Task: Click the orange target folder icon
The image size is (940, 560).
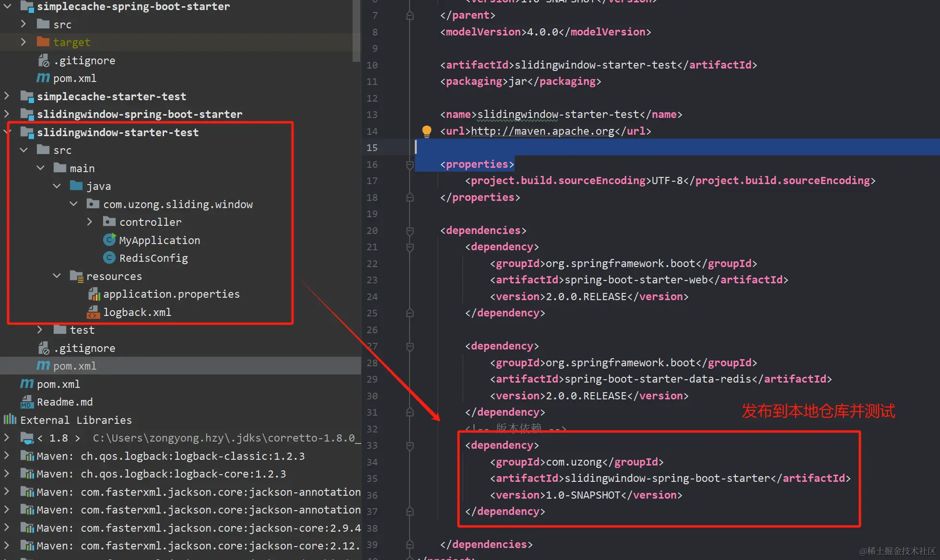Action: click(x=43, y=42)
